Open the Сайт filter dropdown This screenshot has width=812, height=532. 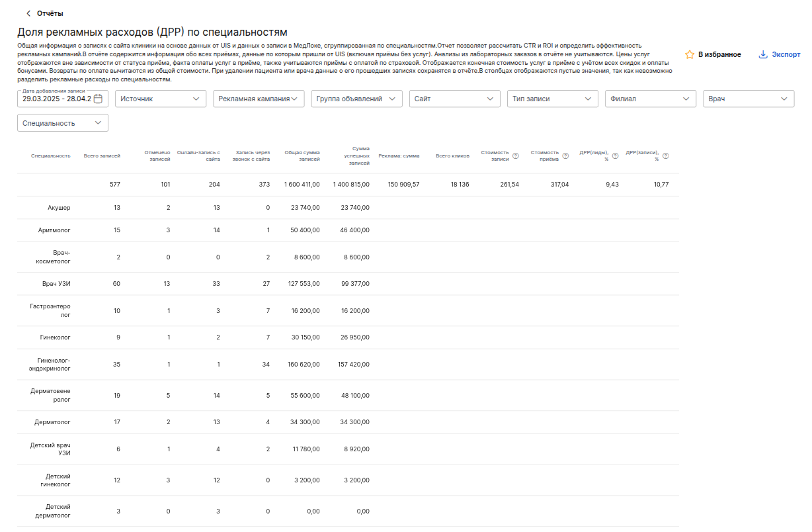[x=455, y=99]
